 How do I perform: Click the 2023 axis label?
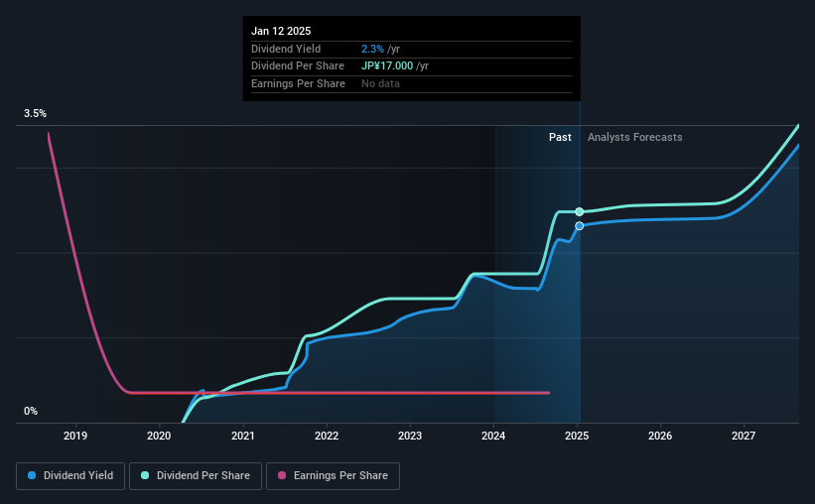(410, 436)
